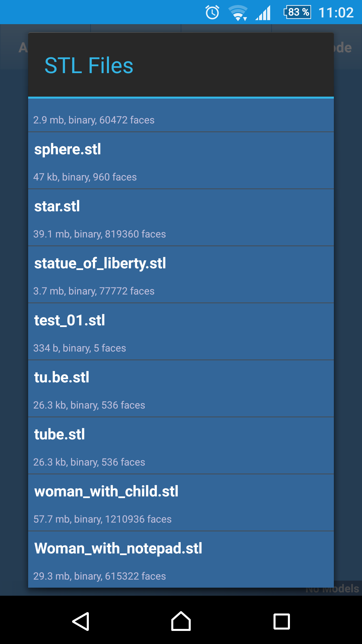
Task: Tap the Wi-Fi signal icon
Action: (x=238, y=12)
